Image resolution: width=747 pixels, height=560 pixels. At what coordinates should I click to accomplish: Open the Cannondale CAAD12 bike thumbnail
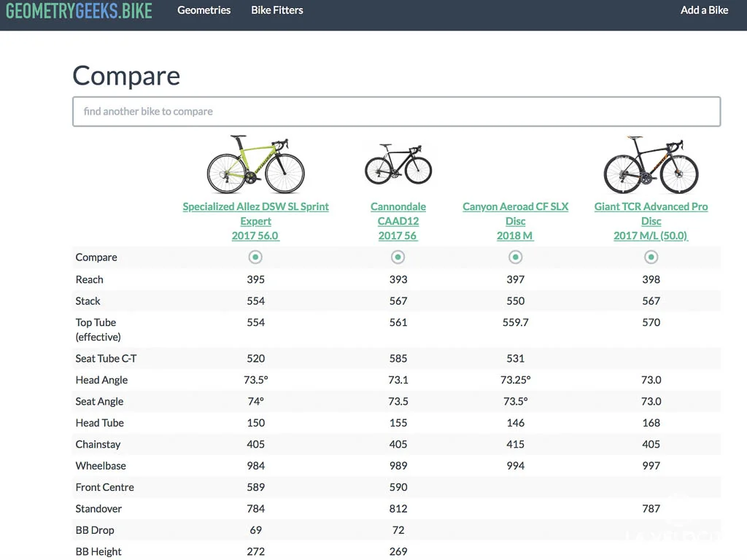coord(398,164)
